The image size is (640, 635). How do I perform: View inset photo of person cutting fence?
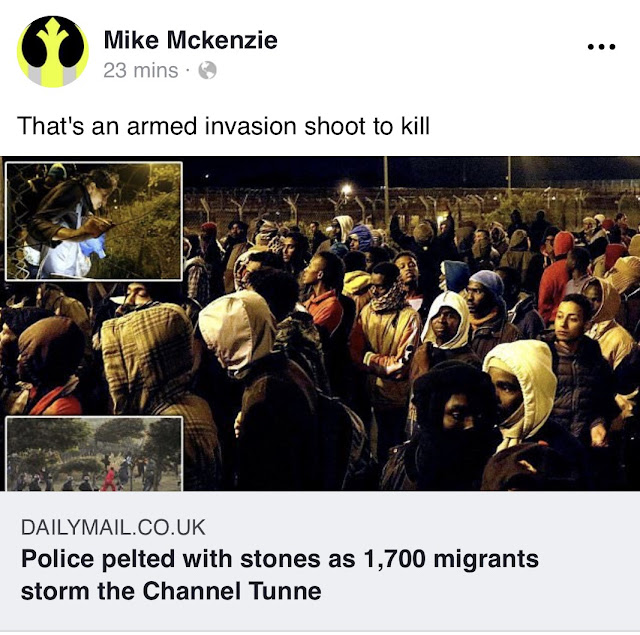point(94,221)
